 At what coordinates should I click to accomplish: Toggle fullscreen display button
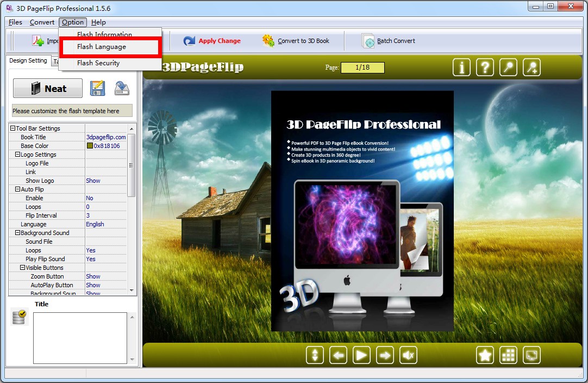click(531, 355)
